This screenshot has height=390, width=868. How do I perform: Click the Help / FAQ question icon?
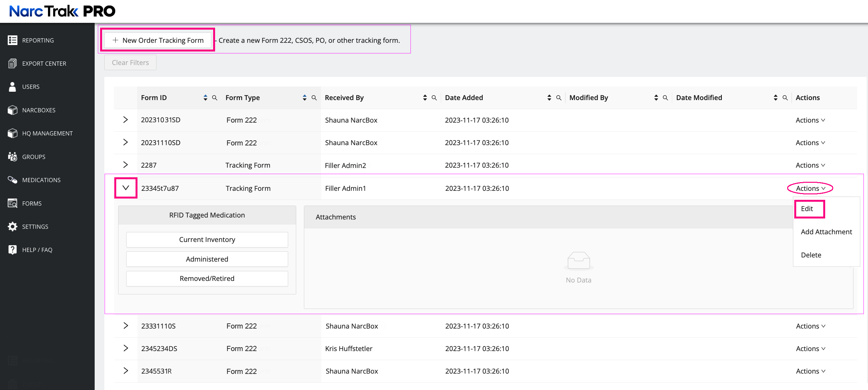13,250
